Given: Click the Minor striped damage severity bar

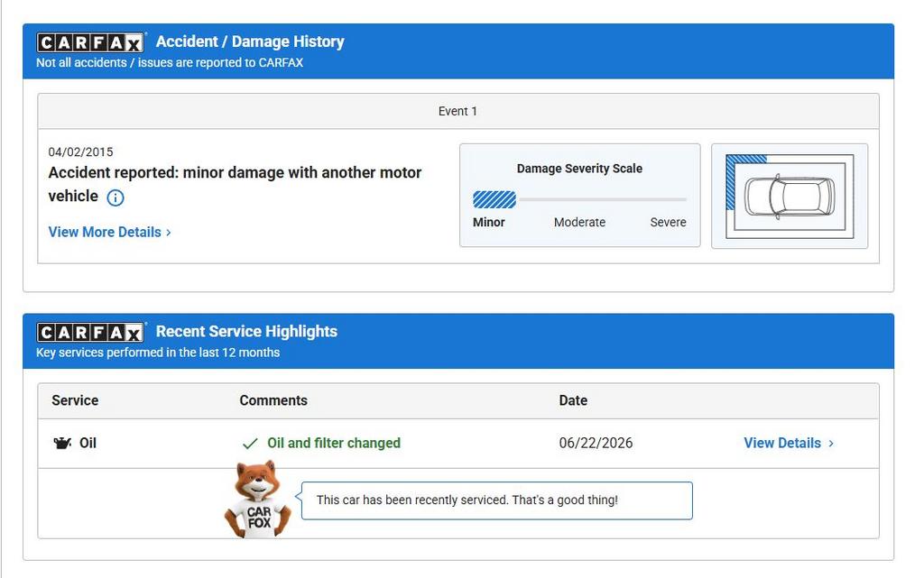Looking at the screenshot, I should coord(494,199).
